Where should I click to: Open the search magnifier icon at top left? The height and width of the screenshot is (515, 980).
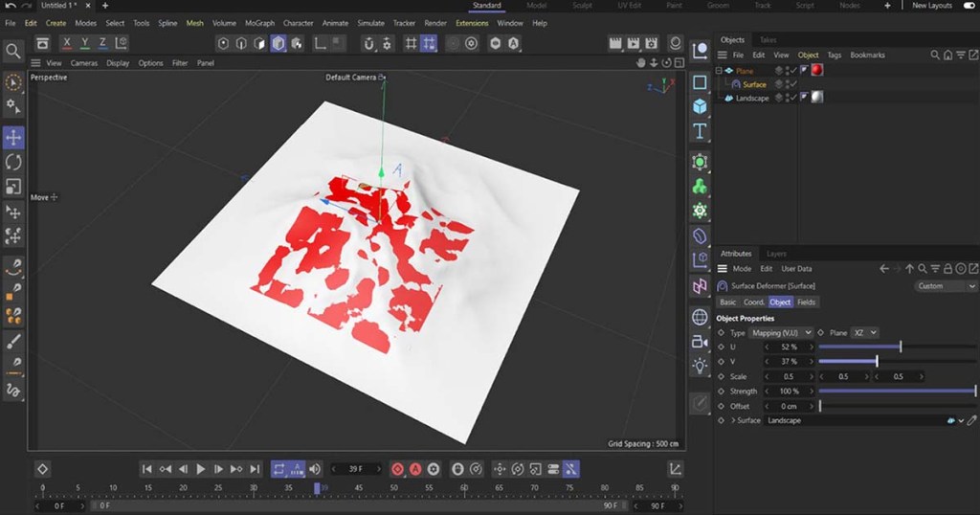tap(12, 51)
